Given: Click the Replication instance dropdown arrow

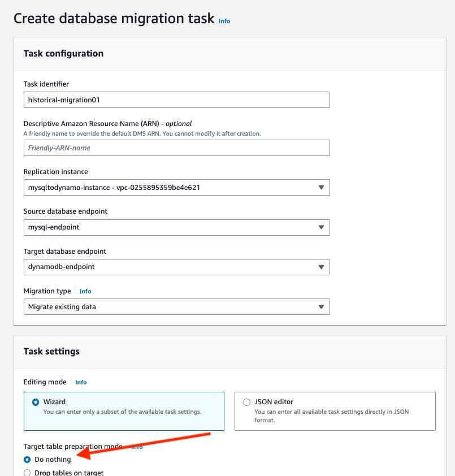Looking at the screenshot, I should click(321, 187).
